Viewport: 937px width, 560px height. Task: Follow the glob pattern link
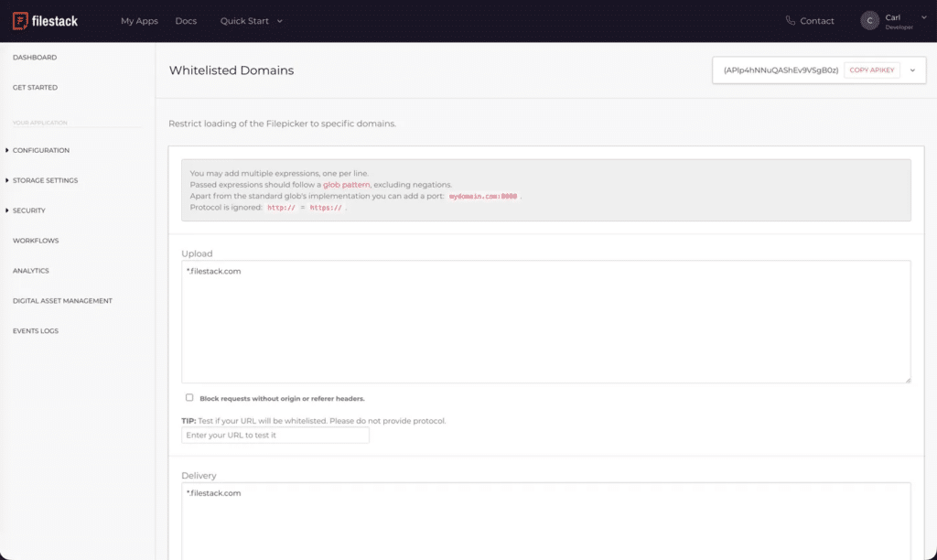(347, 185)
